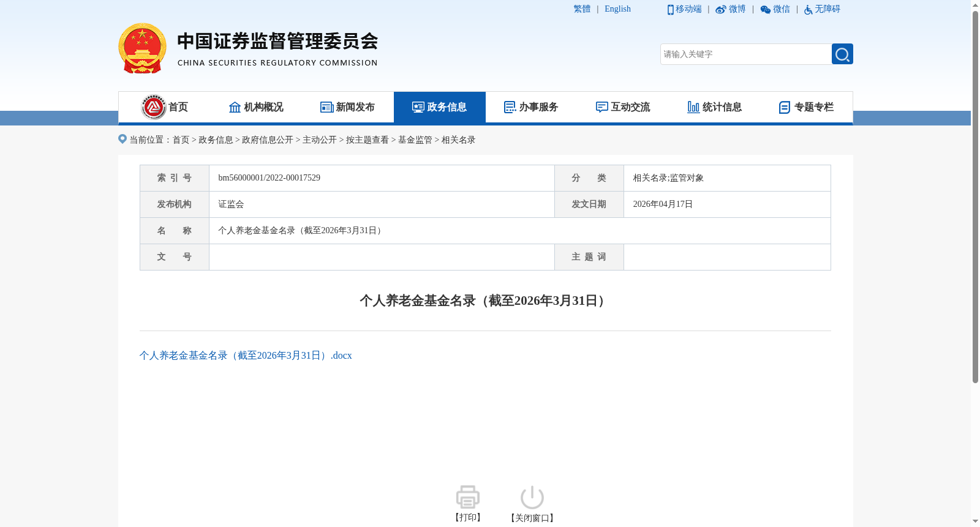The width and height of the screenshot is (980, 527).
Task: Click the Weibo icon in top bar
Action: click(x=721, y=9)
